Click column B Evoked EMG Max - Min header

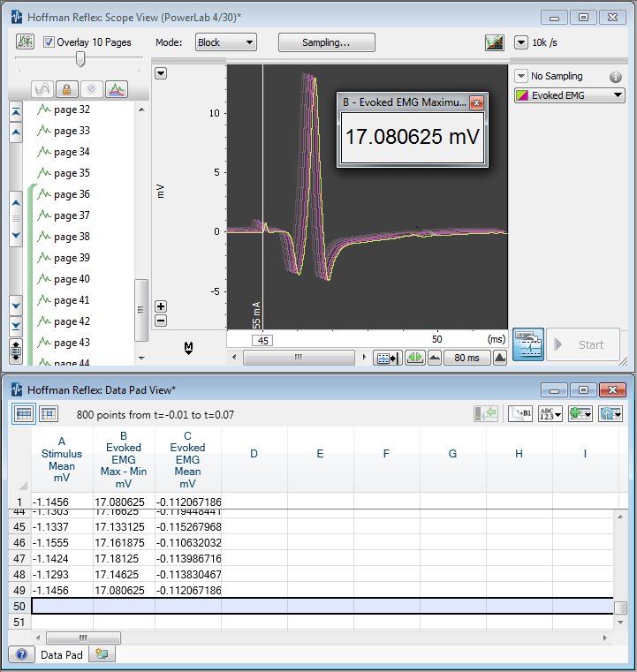[124, 459]
